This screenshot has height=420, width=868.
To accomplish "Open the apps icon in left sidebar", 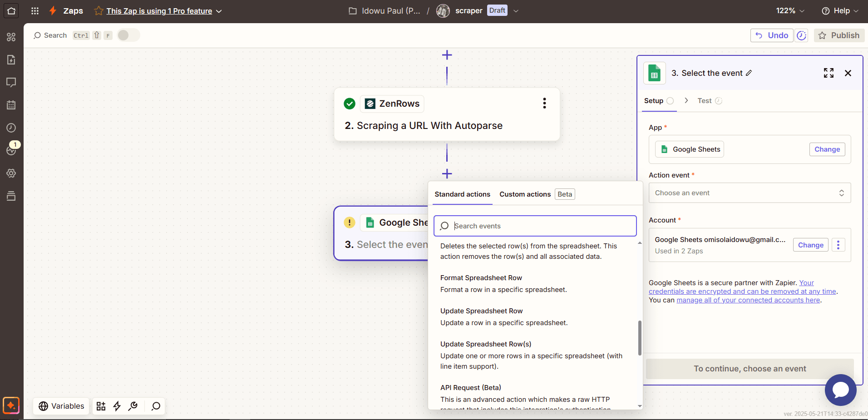I will [x=11, y=37].
